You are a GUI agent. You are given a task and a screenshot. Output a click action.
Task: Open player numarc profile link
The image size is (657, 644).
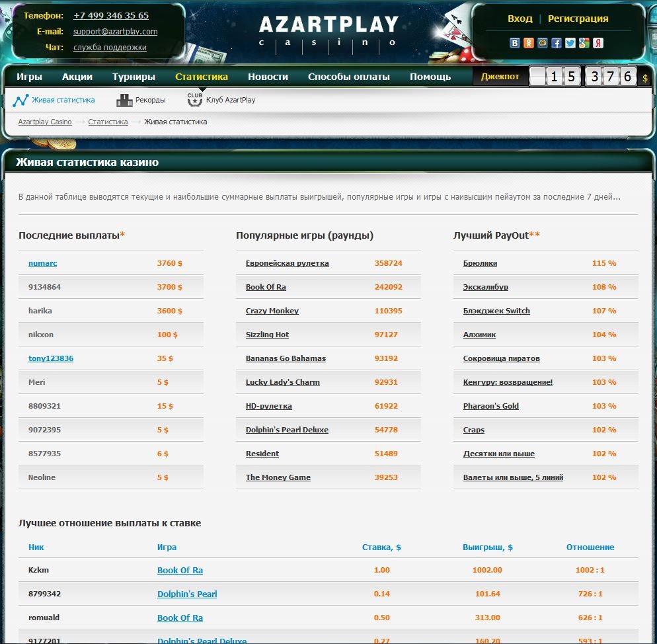pos(43,263)
